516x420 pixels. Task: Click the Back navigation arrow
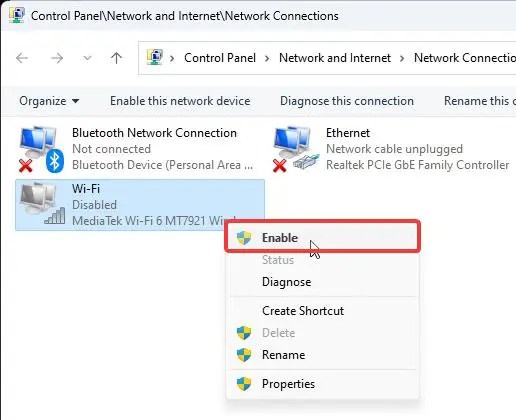click(22, 58)
